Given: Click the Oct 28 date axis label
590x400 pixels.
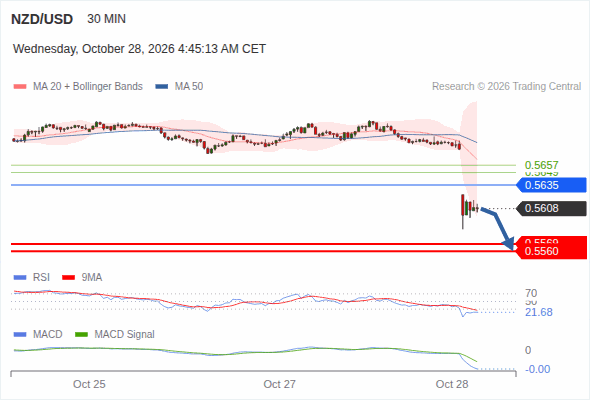Looking at the screenshot, I should [452, 384].
